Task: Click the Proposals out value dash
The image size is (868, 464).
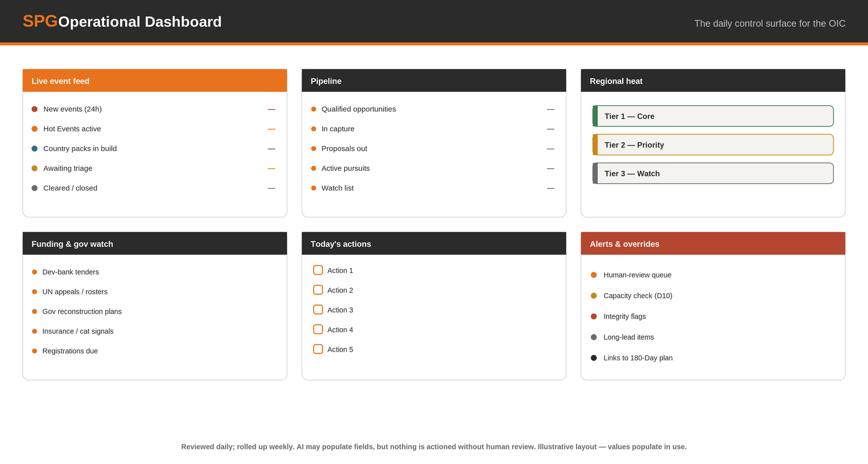Action: tap(551, 149)
